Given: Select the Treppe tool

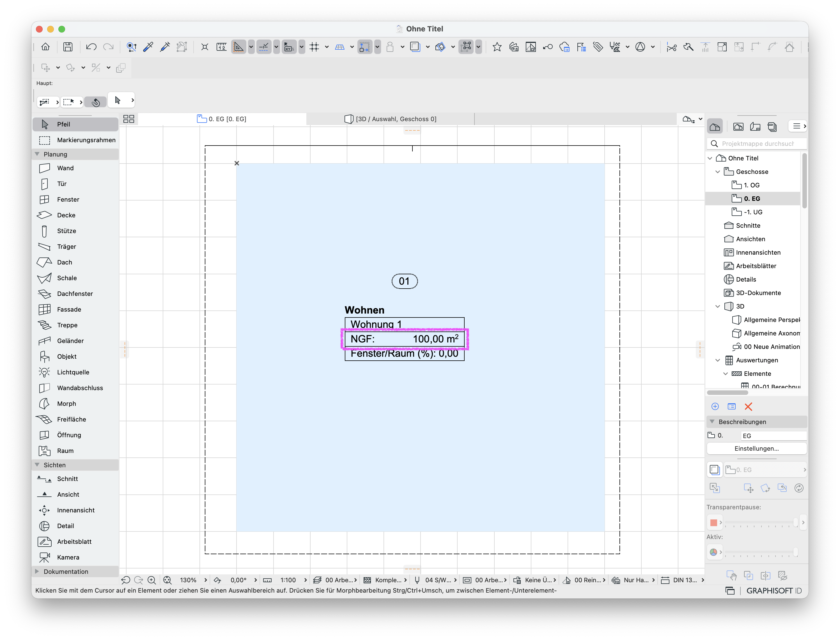Looking at the screenshot, I should (75, 325).
